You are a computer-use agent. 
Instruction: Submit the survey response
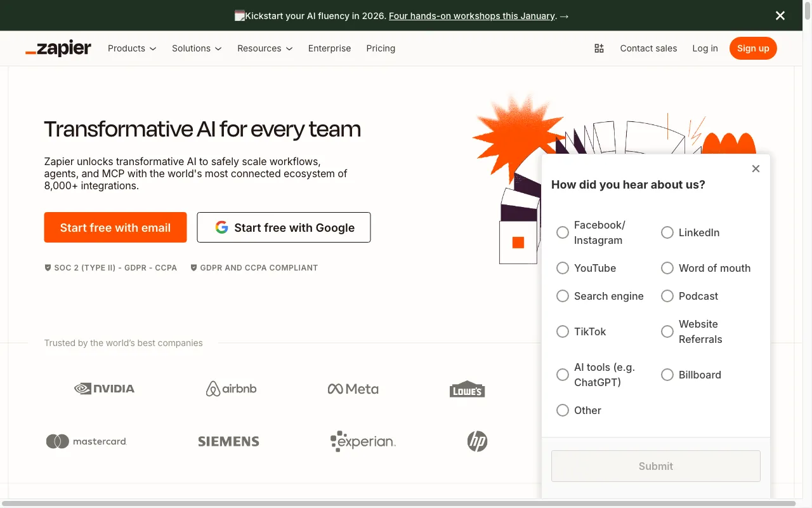(656, 466)
